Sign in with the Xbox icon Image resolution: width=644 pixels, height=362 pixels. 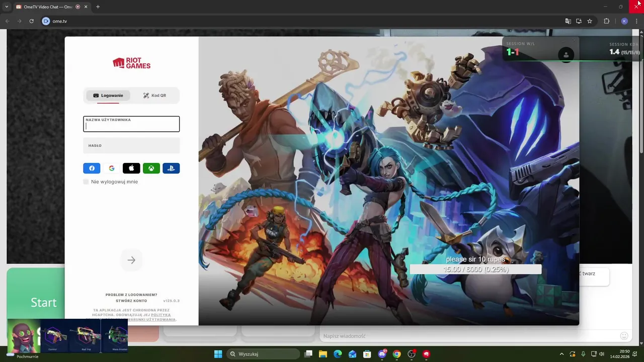(x=151, y=168)
